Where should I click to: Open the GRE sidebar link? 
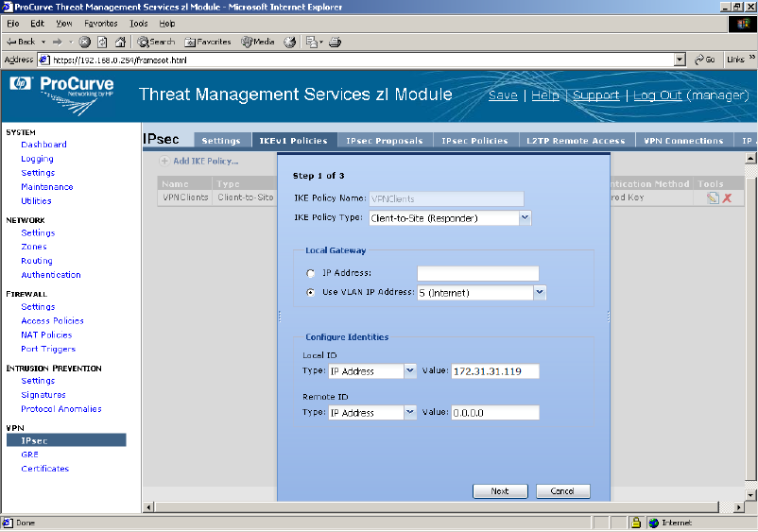click(29, 455)
